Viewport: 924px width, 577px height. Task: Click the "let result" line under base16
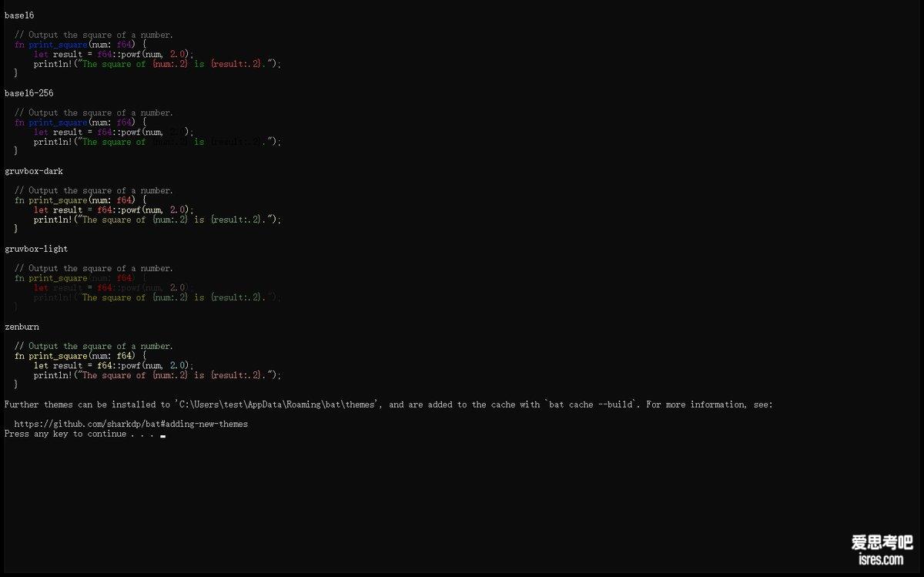click(114, 55)
